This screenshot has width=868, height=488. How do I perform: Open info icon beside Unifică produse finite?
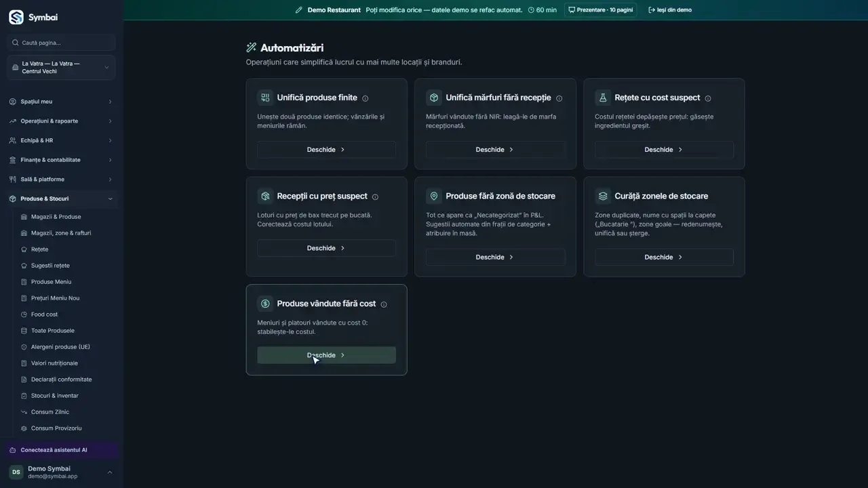pyautogui.click(x=365, y=98)
